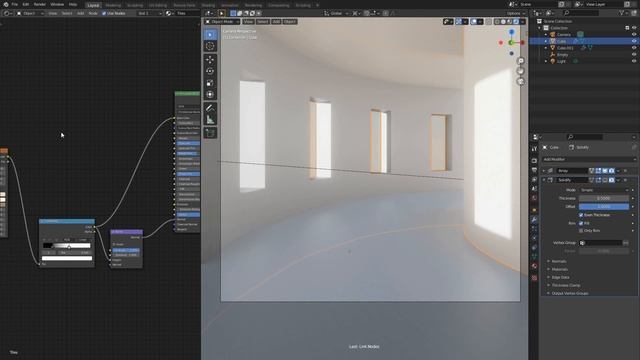Select the Transform tool in viewport toolbar
Screen dimensions: 640x360
pos(210,95)
